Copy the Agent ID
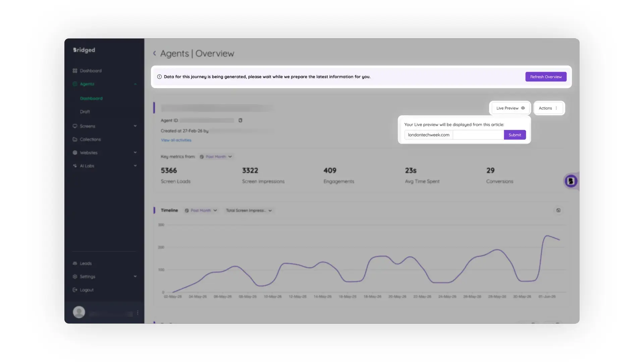The image size is (644, 362). point(240,120)
